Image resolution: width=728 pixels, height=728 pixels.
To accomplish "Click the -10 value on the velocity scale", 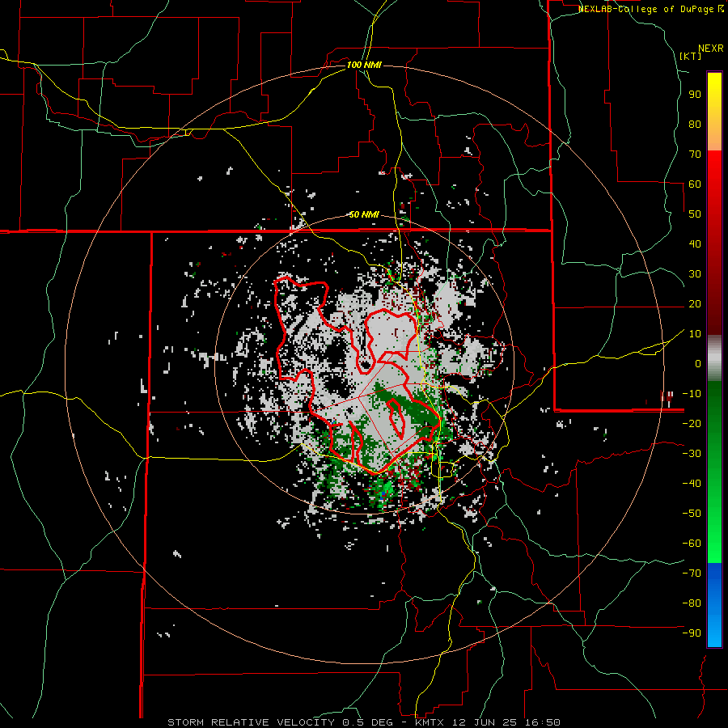I will pyautogui.click(x=692, y=394).
